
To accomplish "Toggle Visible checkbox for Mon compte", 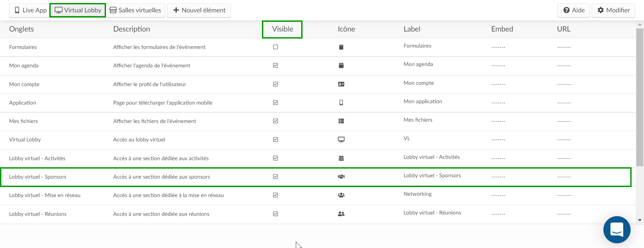I will [x=275, y=84].
